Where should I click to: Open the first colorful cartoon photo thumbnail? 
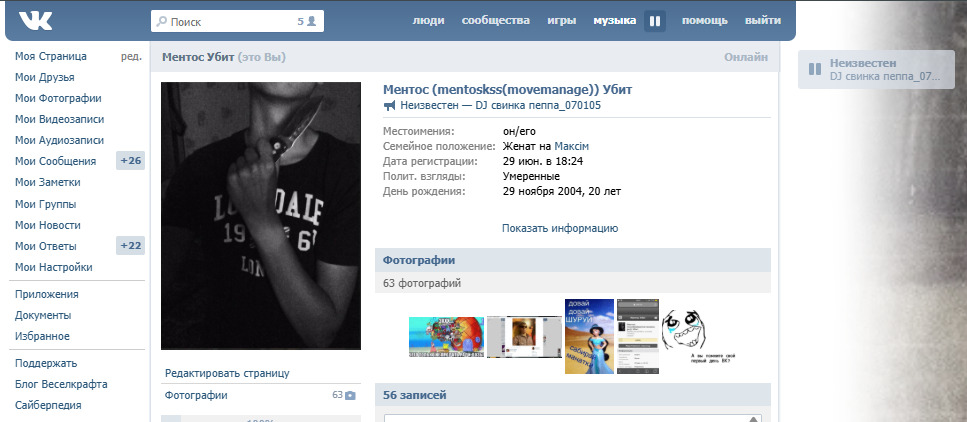446,337
